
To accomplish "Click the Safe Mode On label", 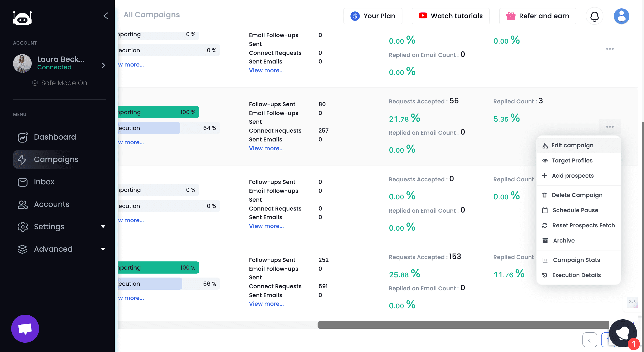I will pyautogui.click(x=64, y=83).
